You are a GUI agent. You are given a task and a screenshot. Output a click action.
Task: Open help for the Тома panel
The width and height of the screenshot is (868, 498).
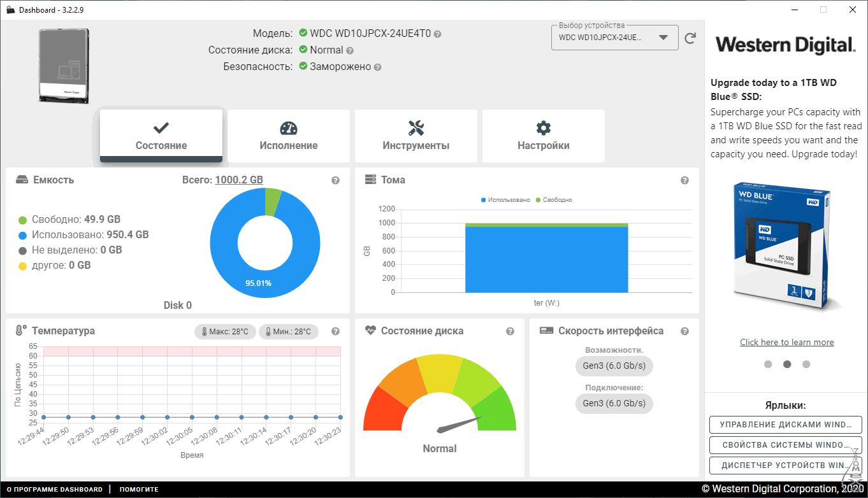click(685, 181)
